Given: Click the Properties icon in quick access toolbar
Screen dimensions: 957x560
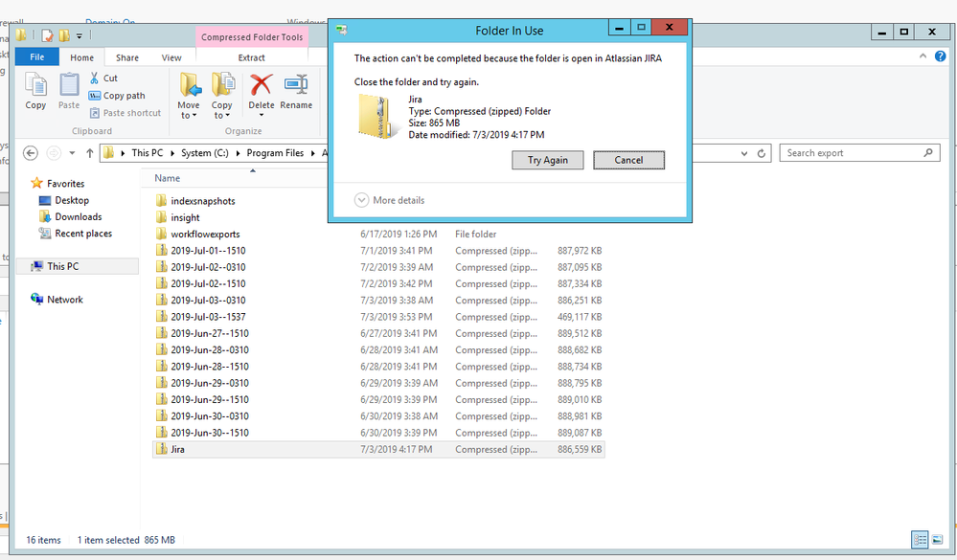Looking at the screenshot, I should point(47,35).
